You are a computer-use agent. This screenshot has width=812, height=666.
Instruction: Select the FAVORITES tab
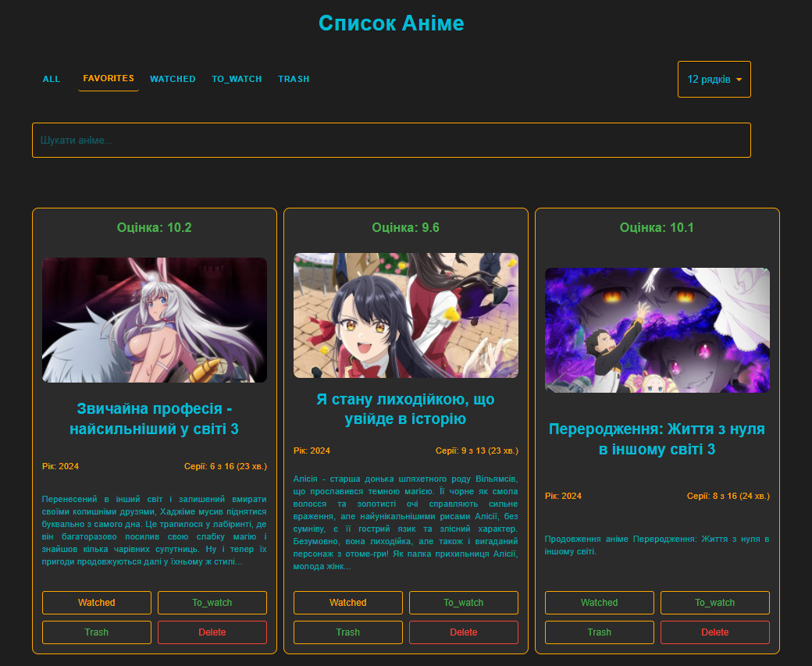coord(109,78)
